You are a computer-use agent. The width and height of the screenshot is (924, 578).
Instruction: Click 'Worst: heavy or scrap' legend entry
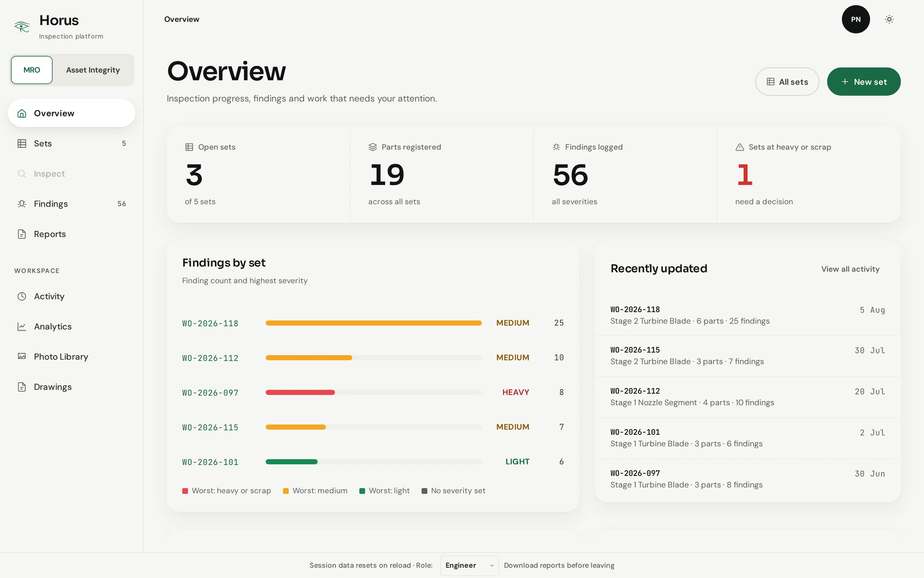pyautogui.click(x=227, y=491)
